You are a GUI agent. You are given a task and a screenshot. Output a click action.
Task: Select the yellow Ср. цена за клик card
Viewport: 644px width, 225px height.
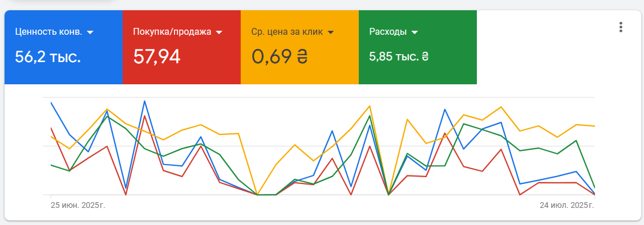click(300, 47)
